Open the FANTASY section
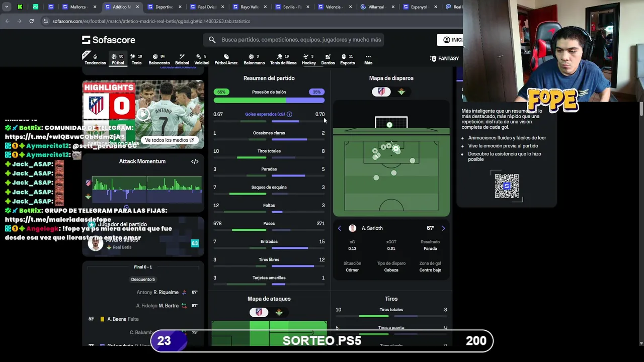The image size is (644, 362). (x=444, y=59)
